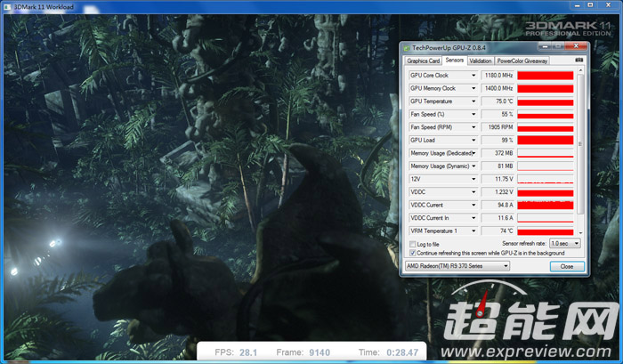The width and height of the screenshot is (623, 364).
Task: Open the VDDC Current In sensor dropdown
Action: [x=473, y=218]
